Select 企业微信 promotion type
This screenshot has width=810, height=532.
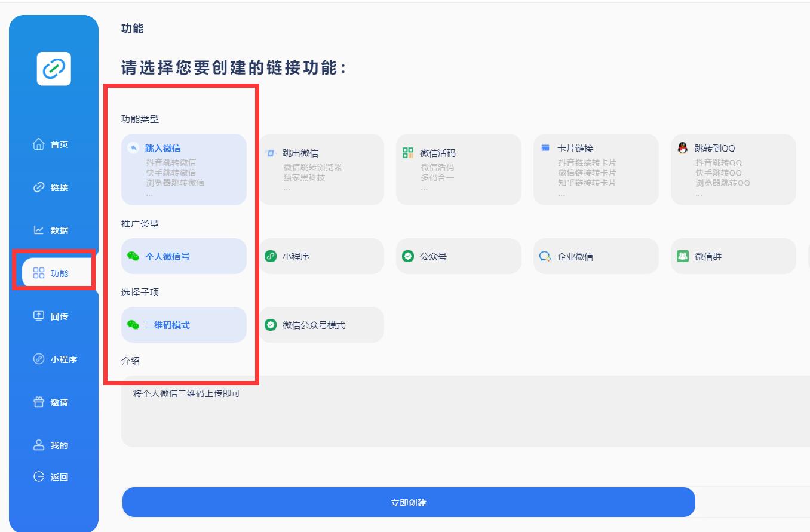pos(596,256)
